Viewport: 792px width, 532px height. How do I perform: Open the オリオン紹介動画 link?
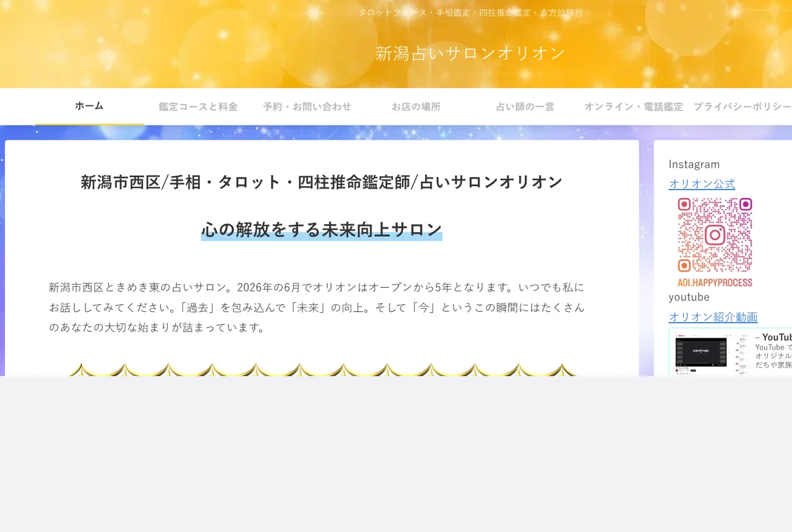click(x=713, y=317)
